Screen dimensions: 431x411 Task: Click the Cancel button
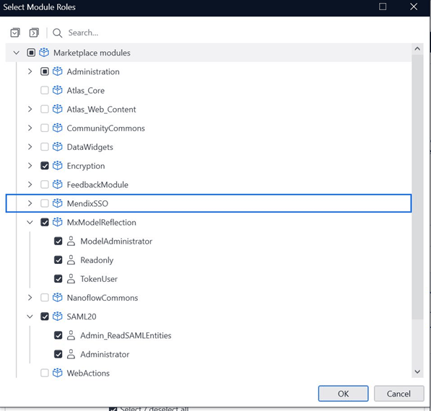pyautogui.click(x=399, y=394)
